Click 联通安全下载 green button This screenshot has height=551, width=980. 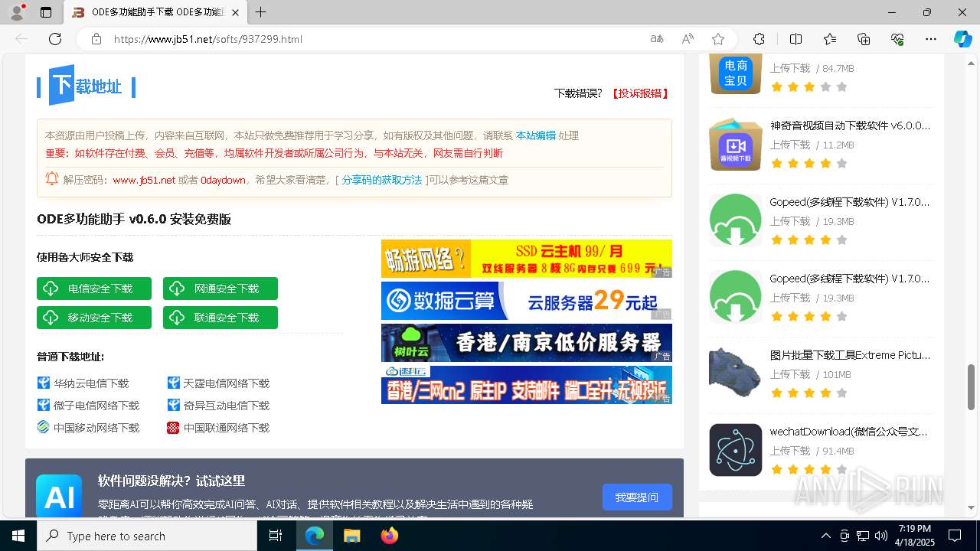[x=220, y=318]
